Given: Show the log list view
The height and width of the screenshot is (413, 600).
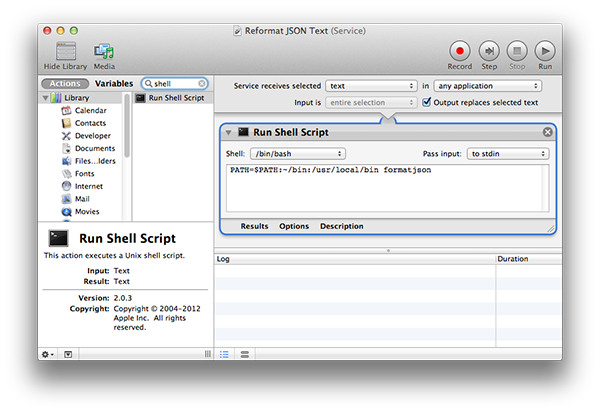Looking at the screenshot, I should [224, 354].
